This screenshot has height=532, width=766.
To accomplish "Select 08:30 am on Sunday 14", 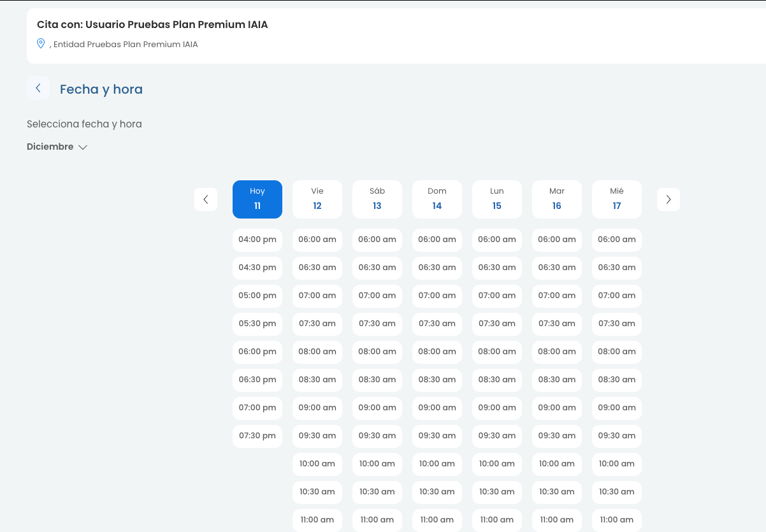I will click(437, 380).
